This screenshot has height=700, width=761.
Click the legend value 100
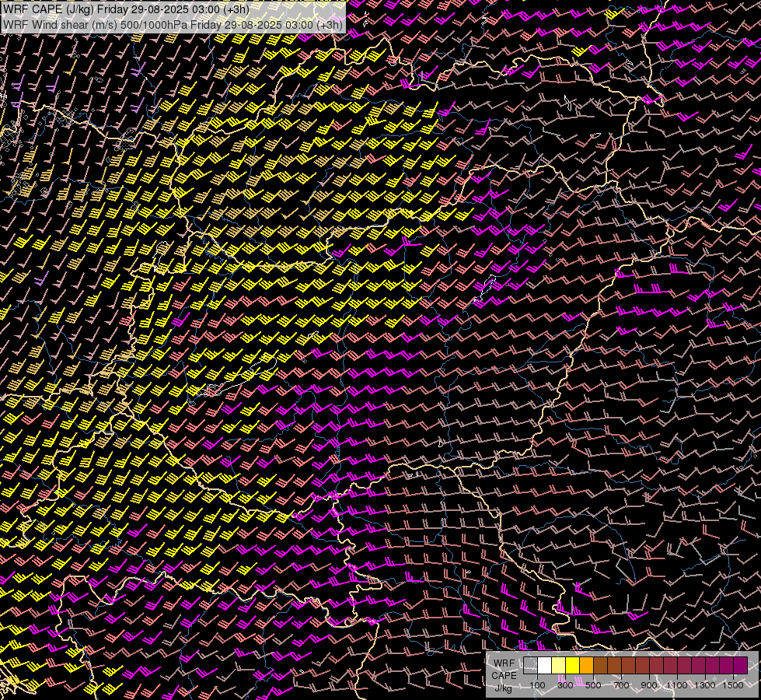pos(537,685)
